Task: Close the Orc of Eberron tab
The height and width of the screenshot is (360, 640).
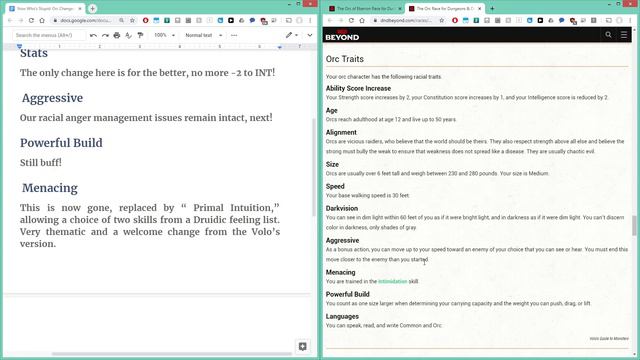Action: 400,8
